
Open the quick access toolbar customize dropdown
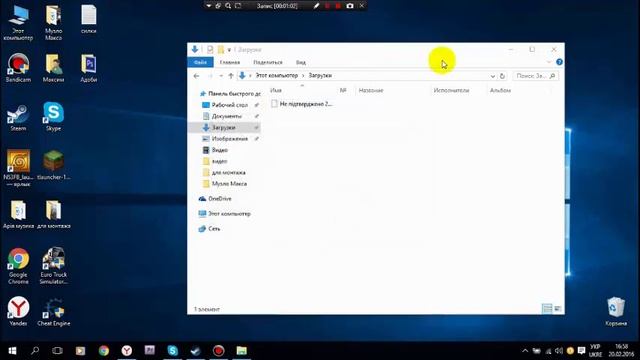click(x=229, y=50)
